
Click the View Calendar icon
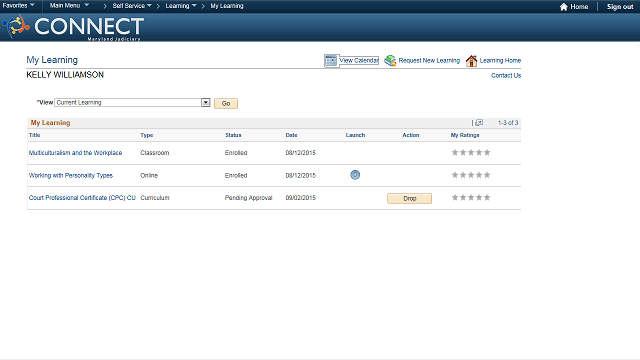[331, 60]
